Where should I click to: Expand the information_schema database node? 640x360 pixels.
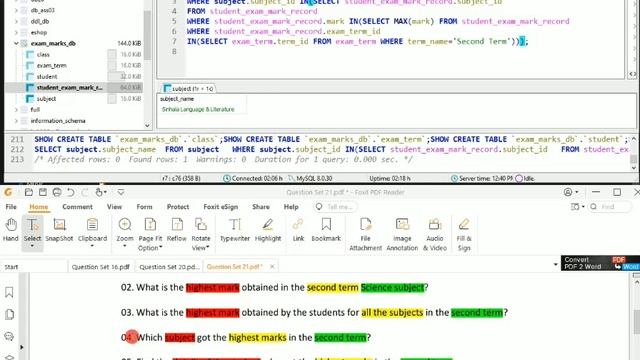click(x=16, y=121)
